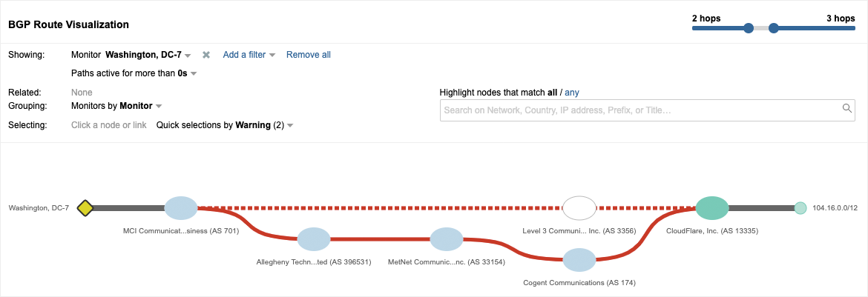Click the search magnifier icon

(x=846, y=109)
